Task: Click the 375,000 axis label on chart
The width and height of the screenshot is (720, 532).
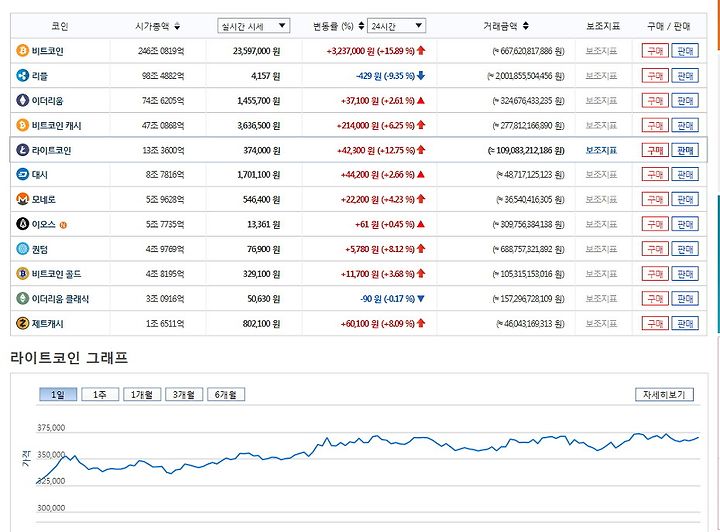Action: coord(51,428)
